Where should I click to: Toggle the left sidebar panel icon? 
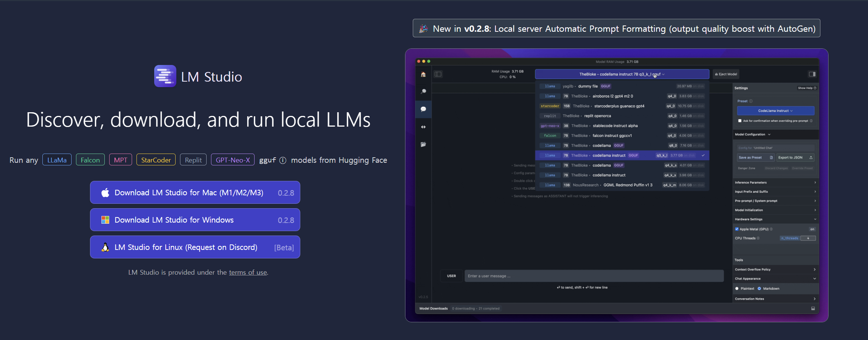coord(438,74)
